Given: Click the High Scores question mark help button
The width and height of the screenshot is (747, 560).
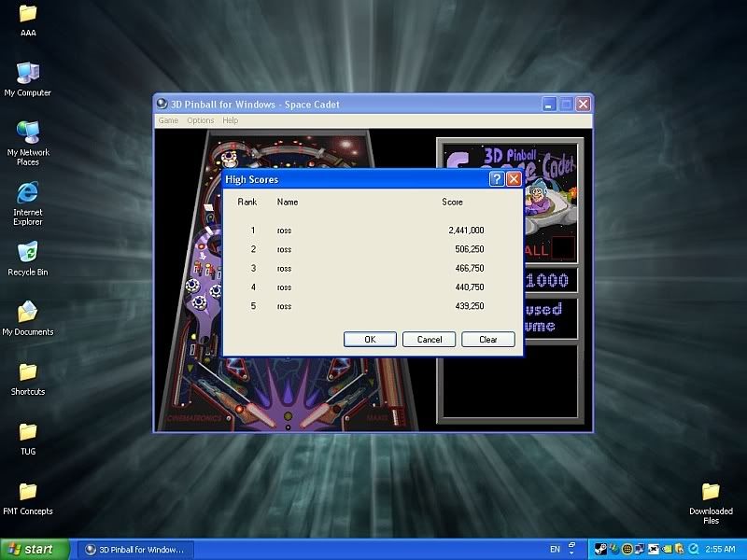Looking at the screenshot, I should (497, 179).
